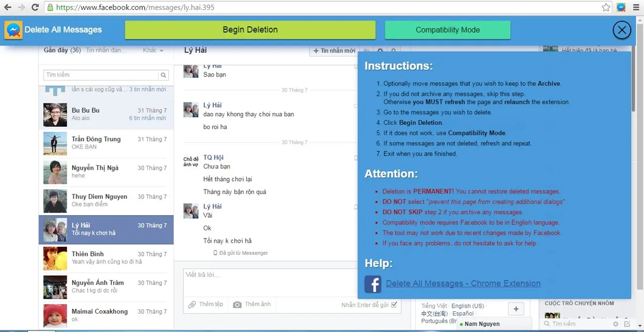Click the paperclip Thêm tệp attachment icon

(192, 304)
